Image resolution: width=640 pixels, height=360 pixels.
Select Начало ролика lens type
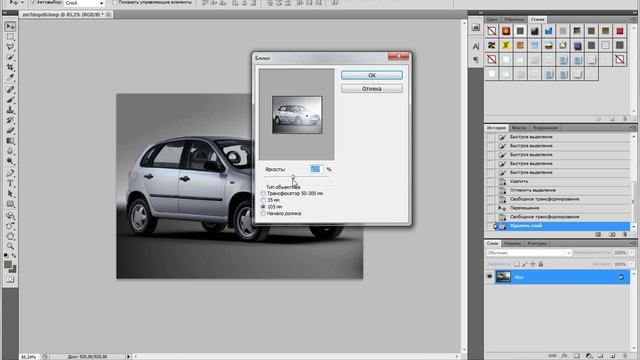point(263,213)
